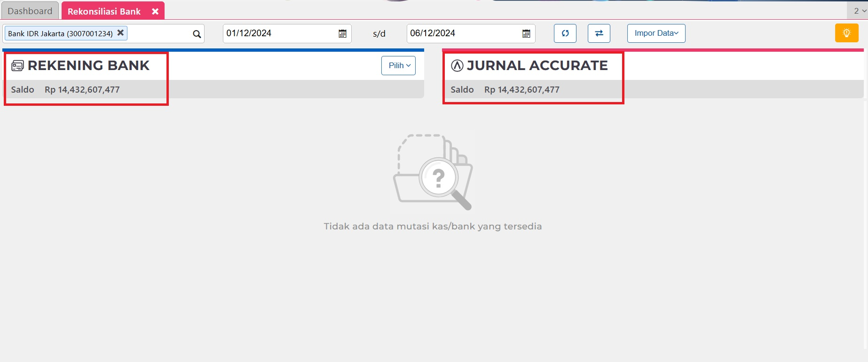Click the JURNAL ACCURATE heading

point(537,65)
